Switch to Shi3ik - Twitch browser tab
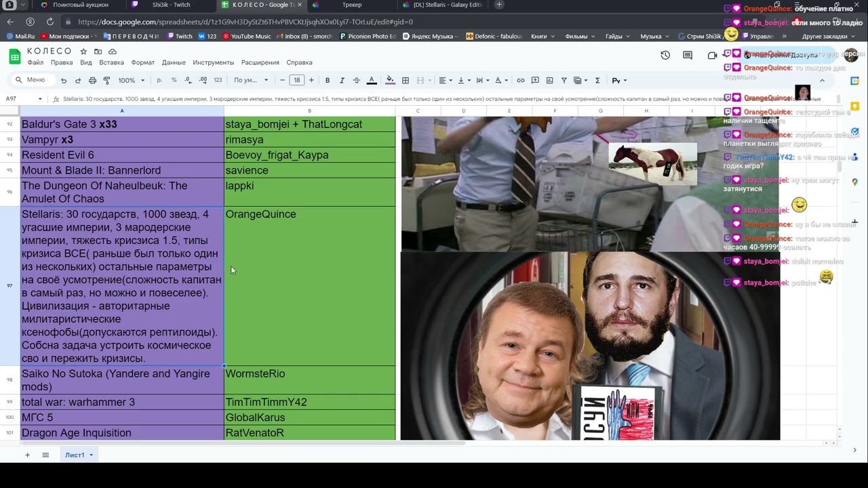This screenshot has width=868, height=488. 171,5
